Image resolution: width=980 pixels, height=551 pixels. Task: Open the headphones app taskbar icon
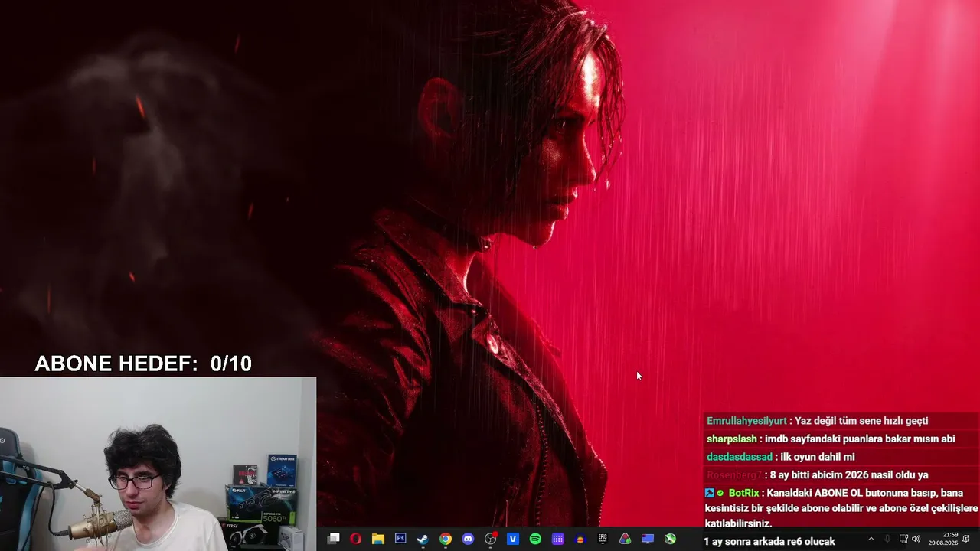[x=580, y=539]
